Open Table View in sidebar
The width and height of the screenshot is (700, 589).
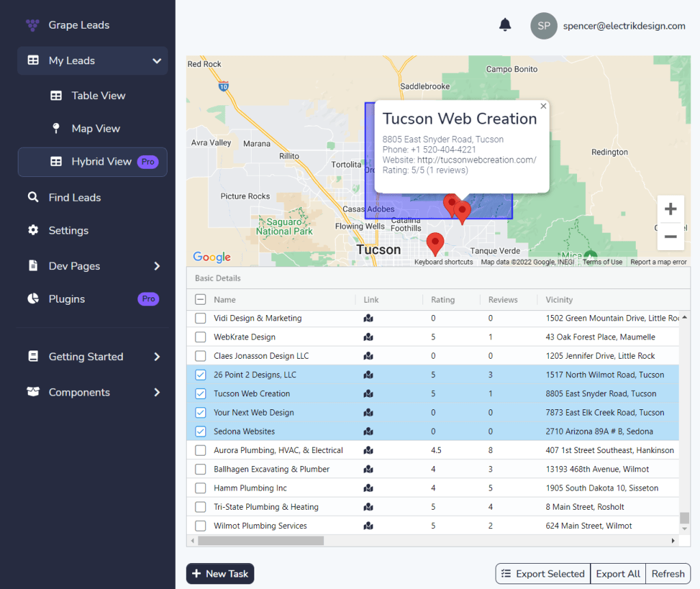point(92,96)
